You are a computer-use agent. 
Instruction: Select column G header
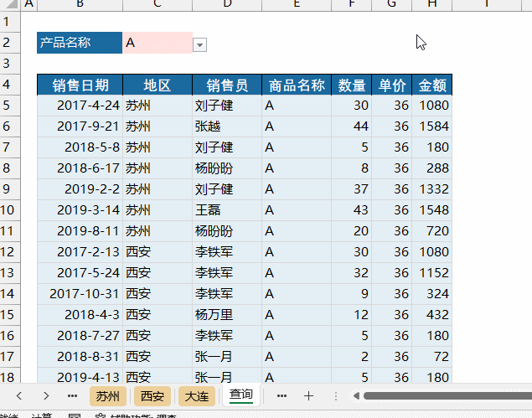tap(392, 4)
